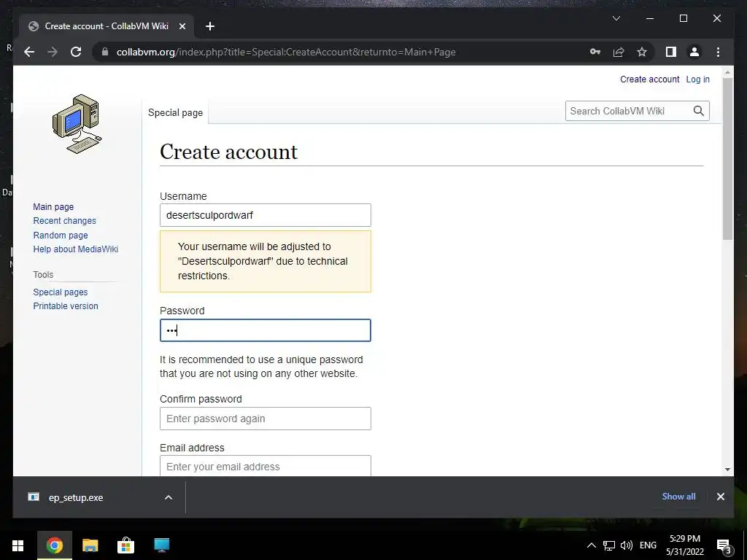Click the Create account page heading
The width and height of the screenshot is (747, 560).
[228, 152]
